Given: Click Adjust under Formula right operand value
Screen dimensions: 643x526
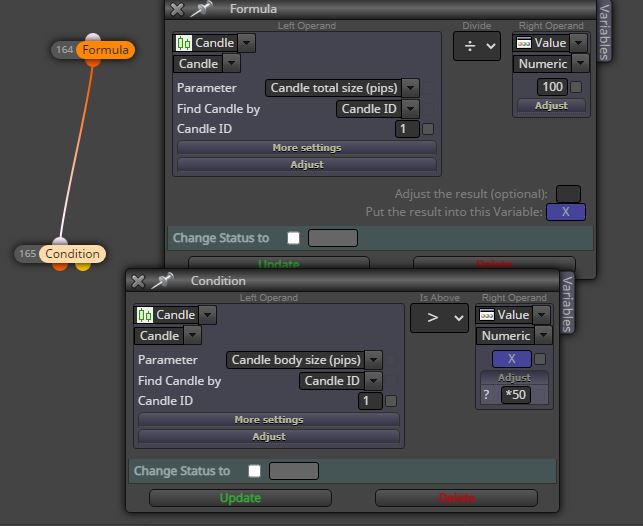Looking at the screenshot, I should coord(551,105).
